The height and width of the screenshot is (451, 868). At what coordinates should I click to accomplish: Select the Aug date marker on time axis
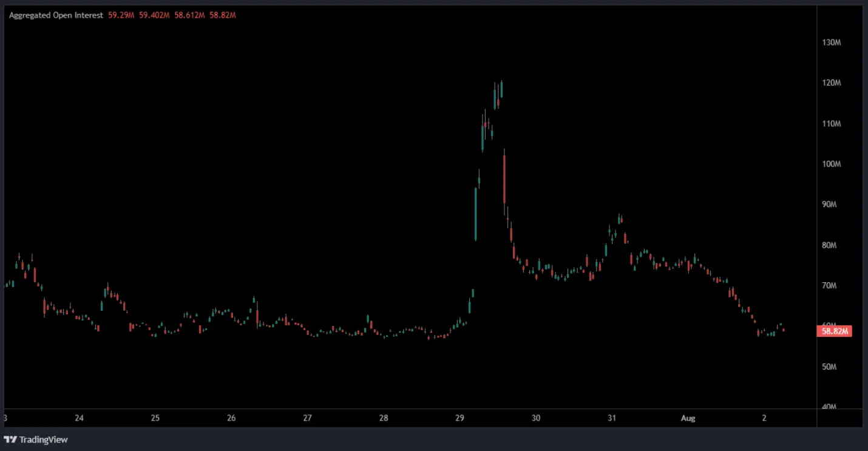point(688,418)
